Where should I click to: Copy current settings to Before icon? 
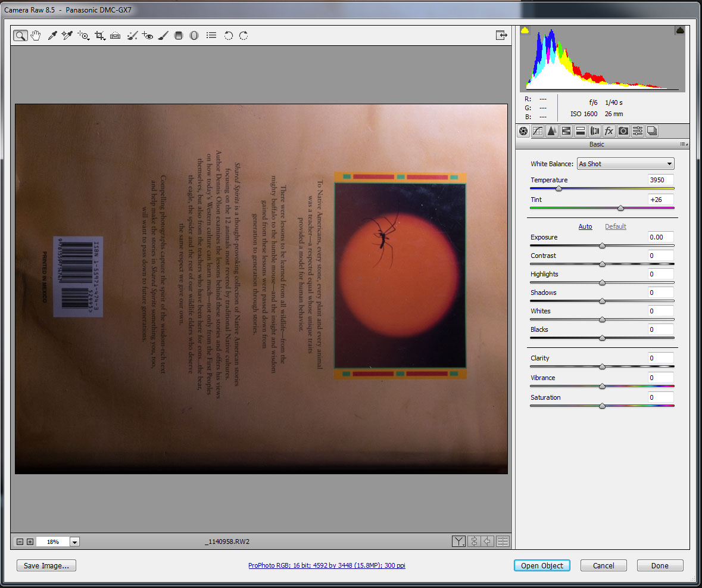coord(488,542)
